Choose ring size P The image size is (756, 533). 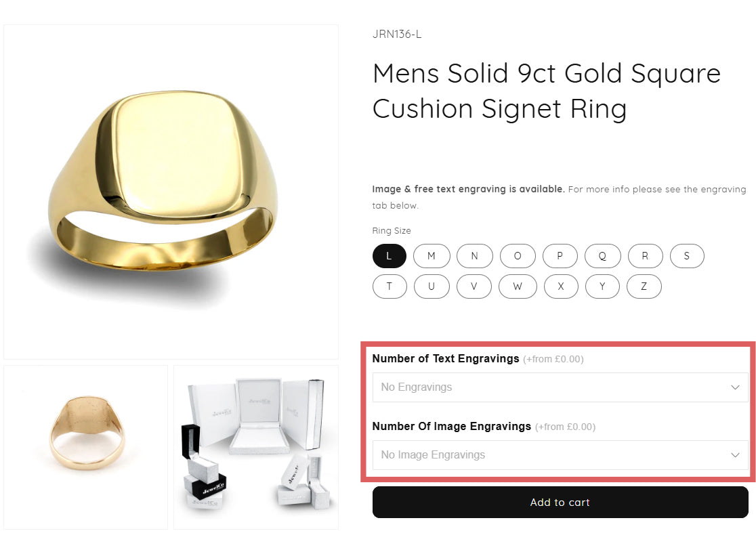click(560, 256)
